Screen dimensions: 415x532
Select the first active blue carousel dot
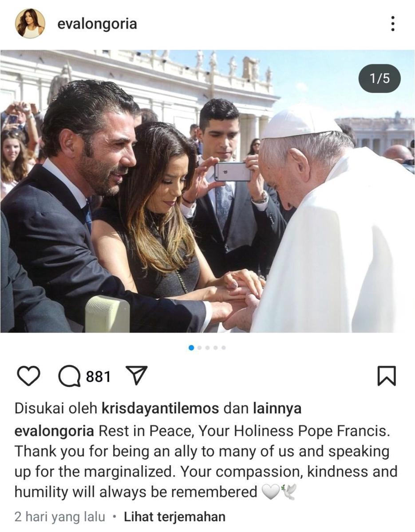[191, 348]
